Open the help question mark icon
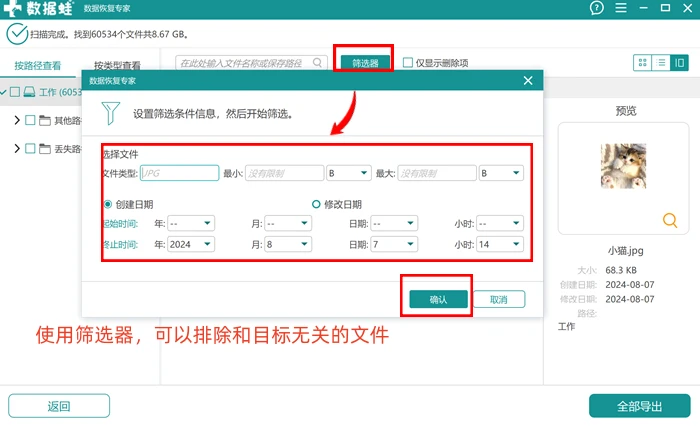 point(596,8)
